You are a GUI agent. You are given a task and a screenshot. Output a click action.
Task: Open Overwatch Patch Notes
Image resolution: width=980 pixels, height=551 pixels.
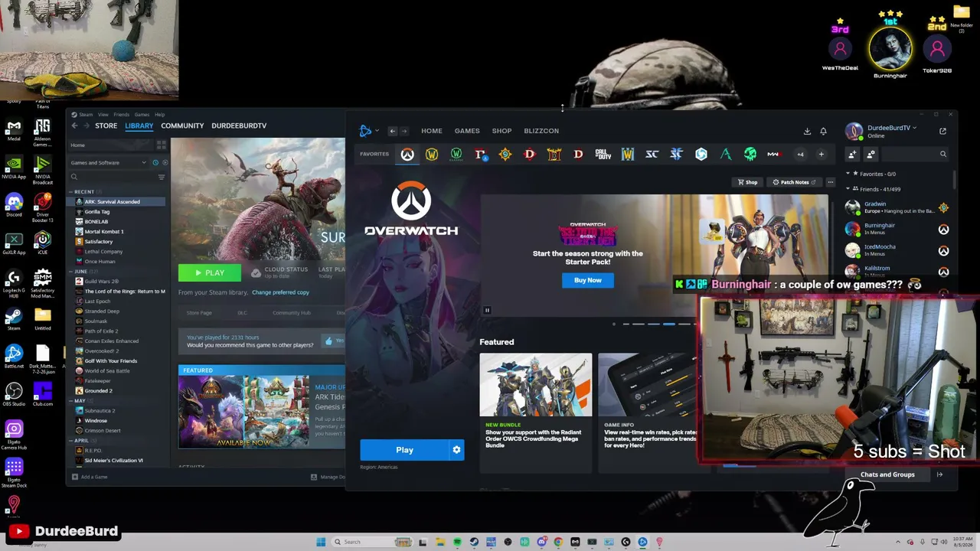pos(795,182)
